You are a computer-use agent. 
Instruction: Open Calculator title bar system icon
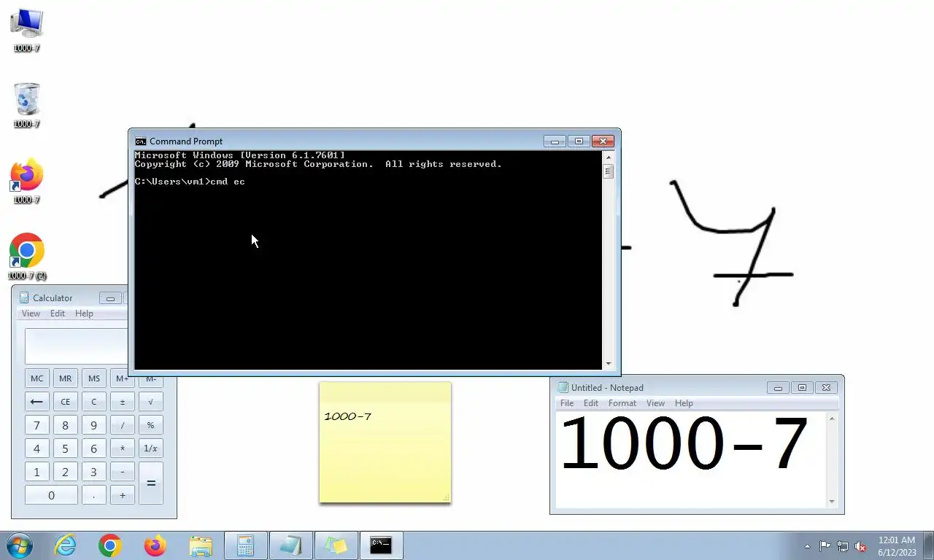point(24,297)
